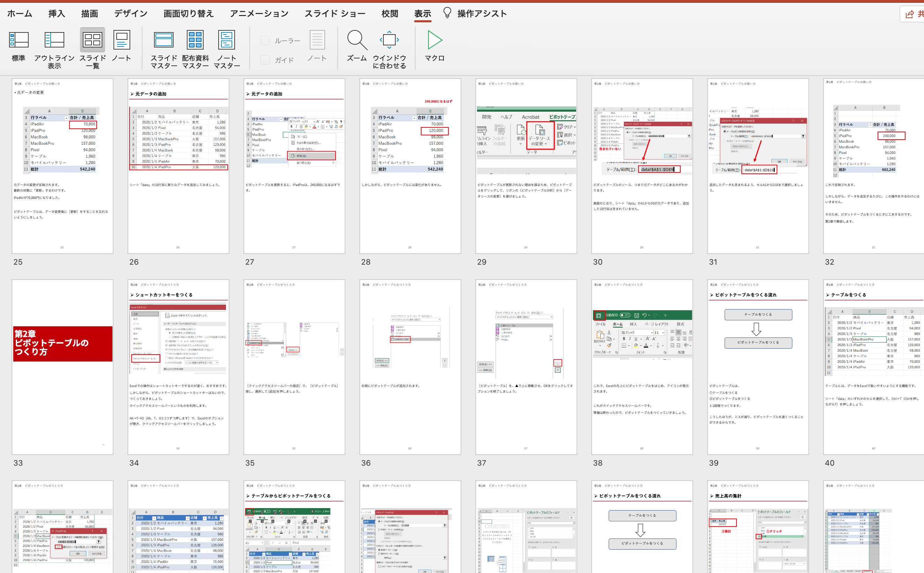Click 操作アシスト tell me field

coord(475,14)
